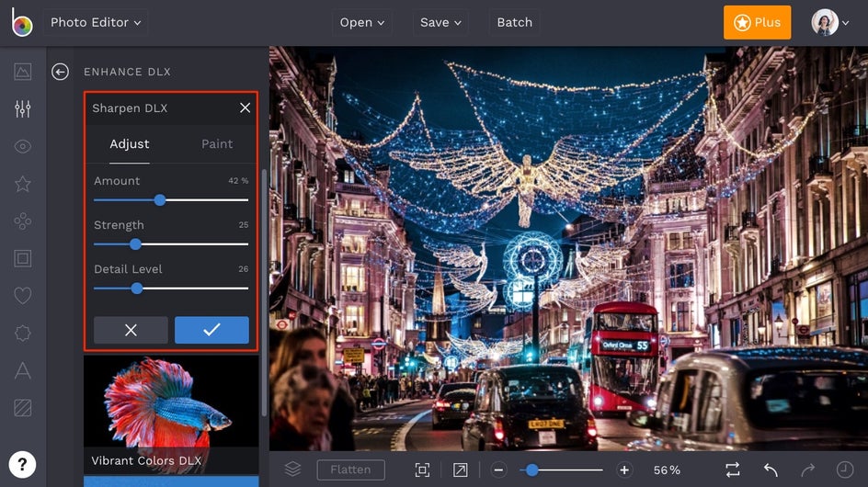Viewport: 868px width, 487px height.
Task: Click the compare original swap icon
Action: [x=732, y=470]
